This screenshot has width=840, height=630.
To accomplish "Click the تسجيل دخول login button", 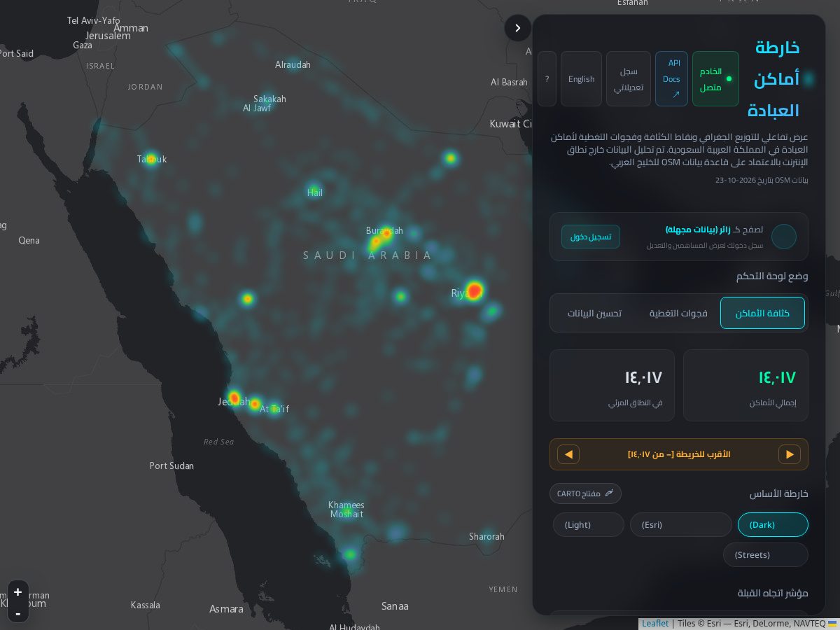I will click(591, 237).
